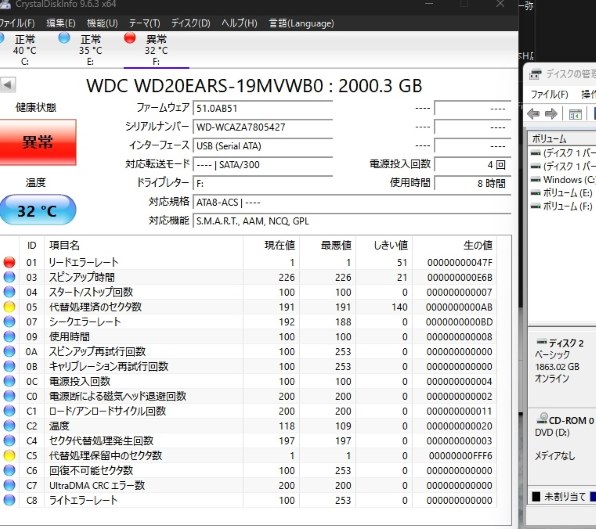Select the E: drive tab showing 35 °C

tap(90, 50)
